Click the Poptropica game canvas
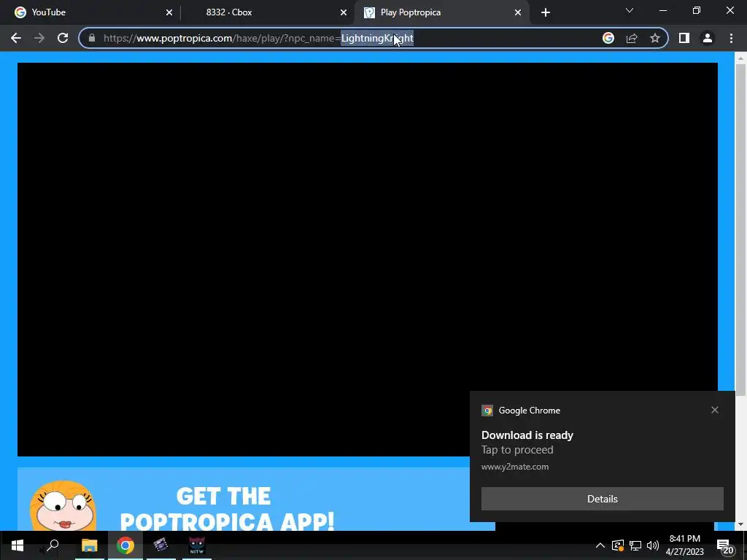This screenshot has width=747, height=560. pyautogui.click(x=368, y=260)
